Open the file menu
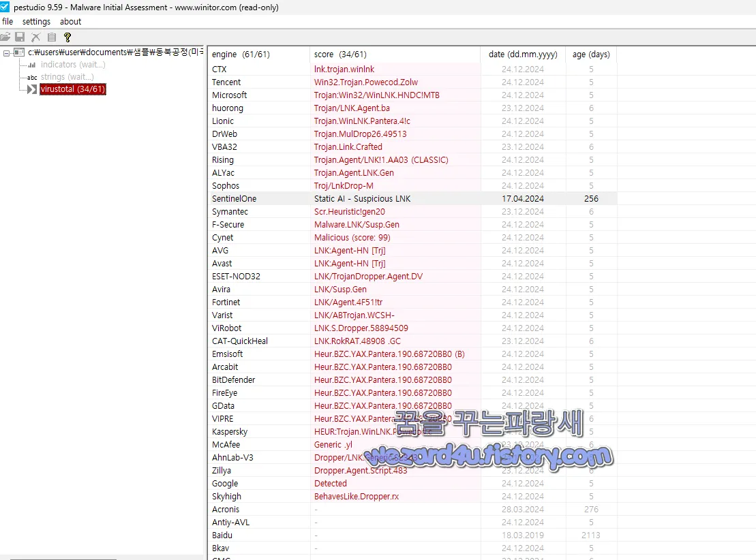Screen dimensions: 756x560 coord(7,22)
